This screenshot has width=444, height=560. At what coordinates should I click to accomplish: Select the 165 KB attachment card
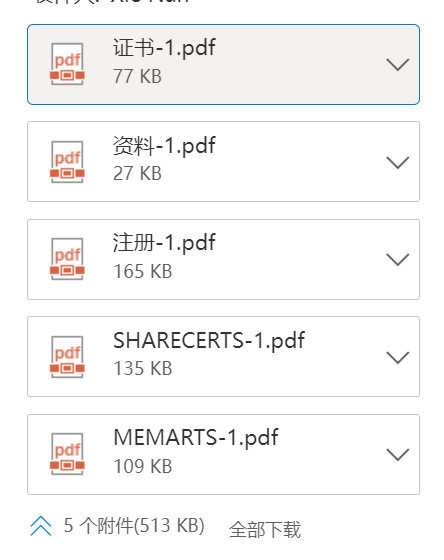pos(223,260)
